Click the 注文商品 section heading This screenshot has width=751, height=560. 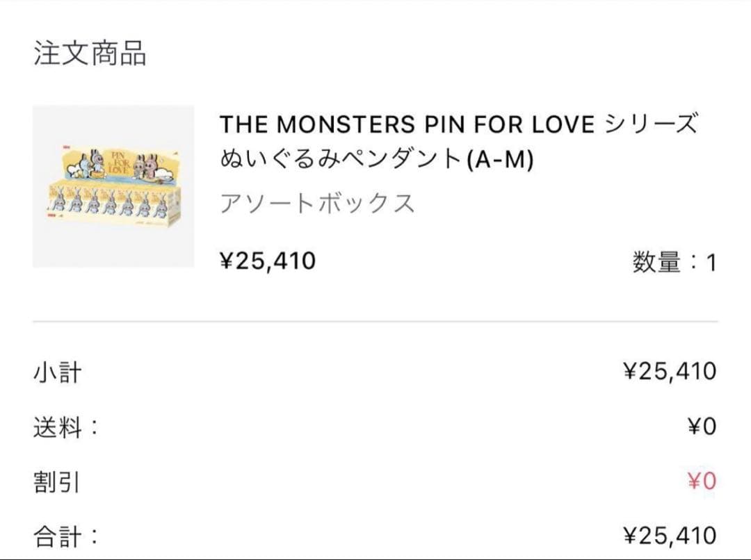90,53
